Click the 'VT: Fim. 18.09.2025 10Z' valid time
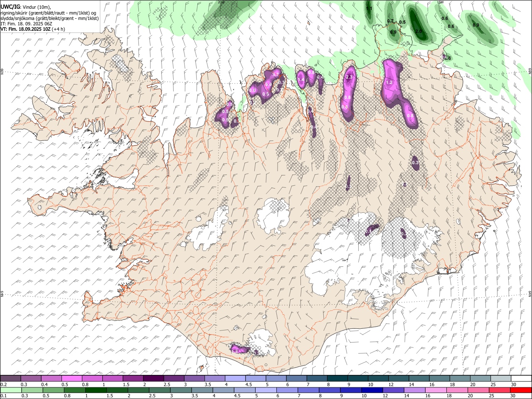The image size is (532, 399). pyautogui.click(x=26, y=30)
